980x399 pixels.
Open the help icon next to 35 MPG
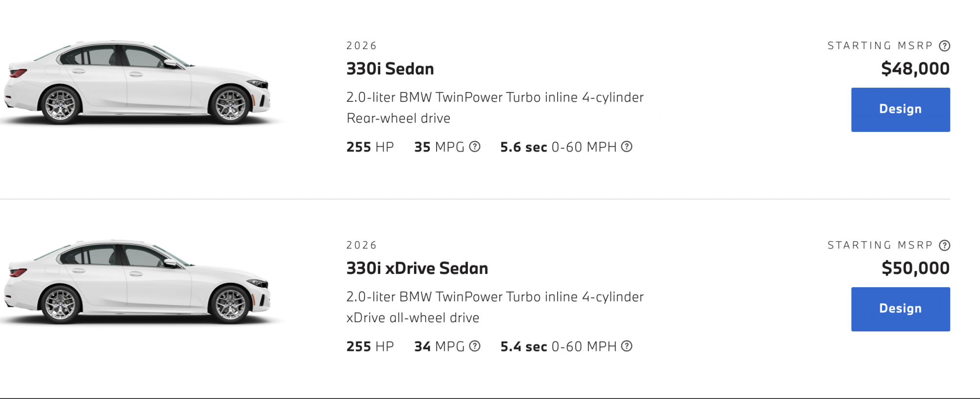coord(474,147)
